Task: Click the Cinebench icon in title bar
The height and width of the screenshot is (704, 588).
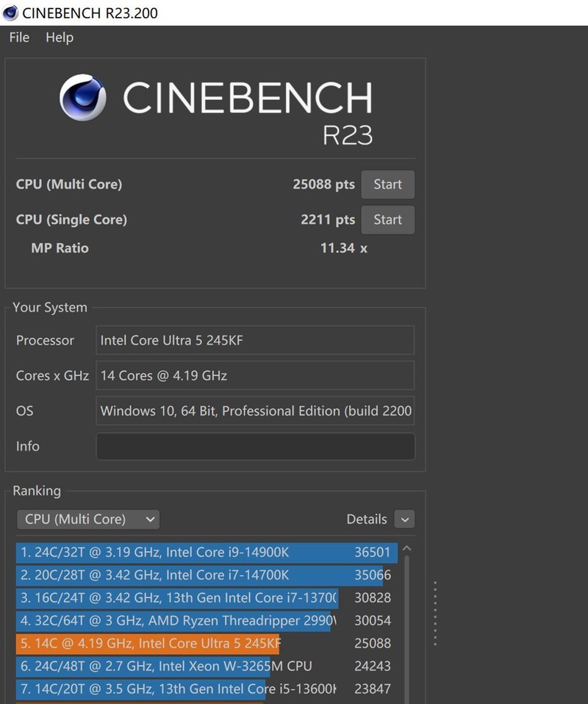Action: pos(10,12)
